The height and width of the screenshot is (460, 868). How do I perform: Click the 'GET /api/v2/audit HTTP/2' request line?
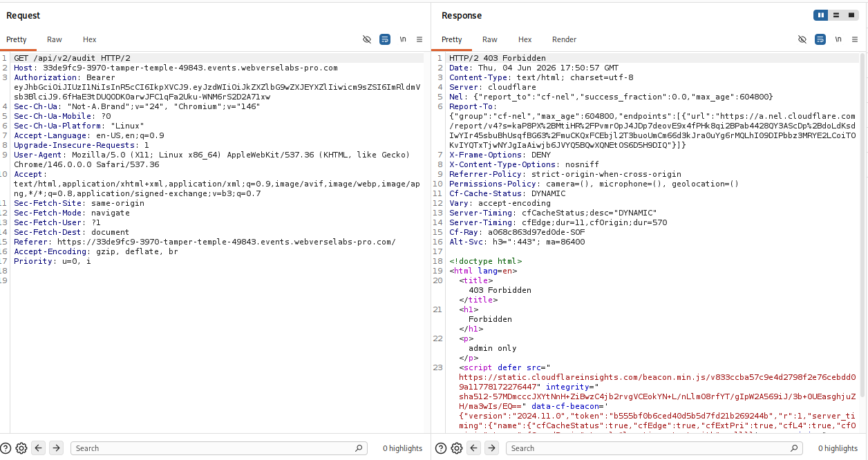click(72, 58)
